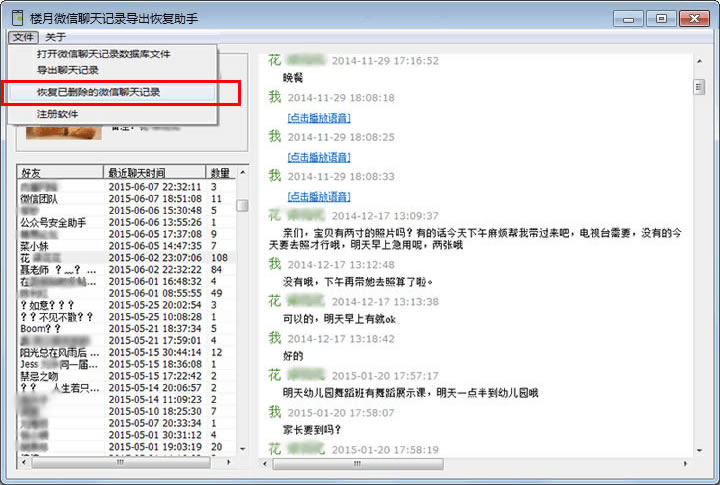Screen dimensions: 720x485
Task: Click message 可以的，明天早上有就ok
Action: coord(339,319)
